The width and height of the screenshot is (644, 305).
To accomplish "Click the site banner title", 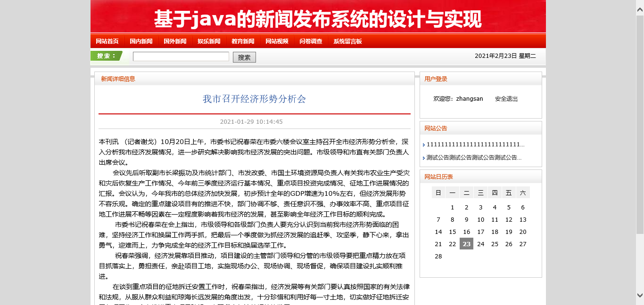I will point(318,20).
